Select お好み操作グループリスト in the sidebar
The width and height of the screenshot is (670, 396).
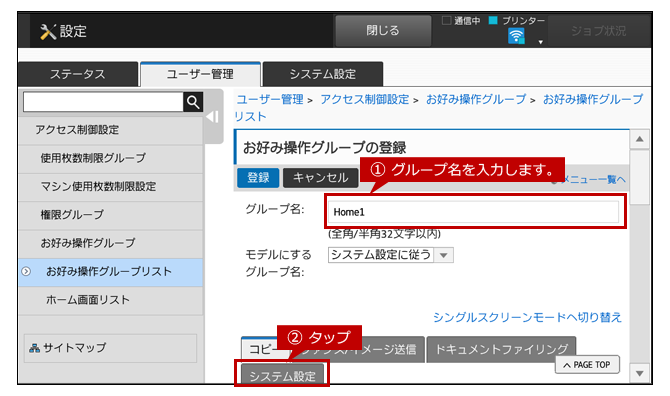pos(110,272)
